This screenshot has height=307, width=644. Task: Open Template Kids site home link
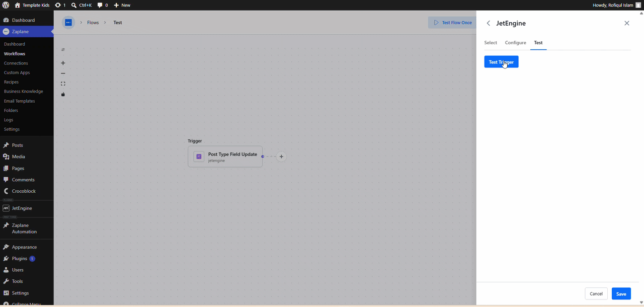point(32,5)
